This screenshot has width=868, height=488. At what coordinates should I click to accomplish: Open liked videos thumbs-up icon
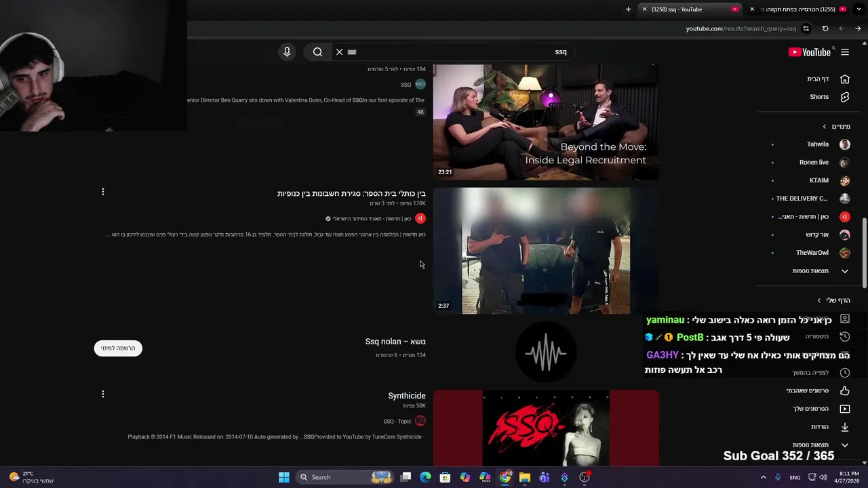pyautogui.click(x=845, y=390)
